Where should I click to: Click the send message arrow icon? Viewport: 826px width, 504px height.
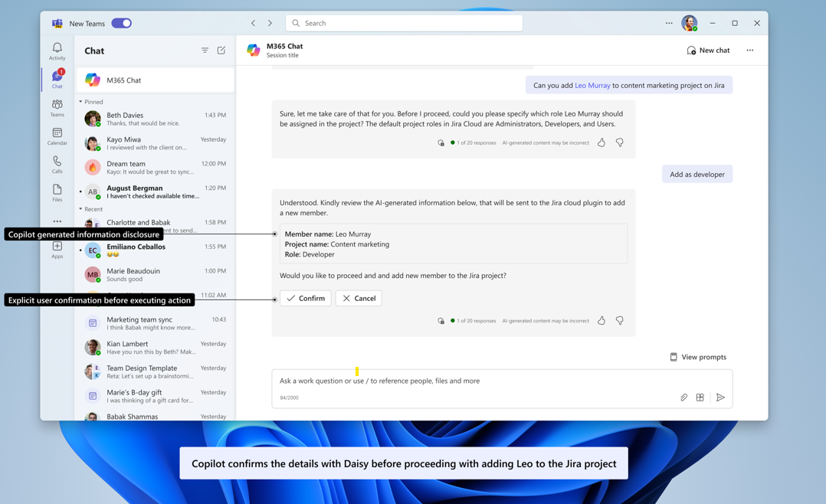pyautogui.click(x=720, y=398)
